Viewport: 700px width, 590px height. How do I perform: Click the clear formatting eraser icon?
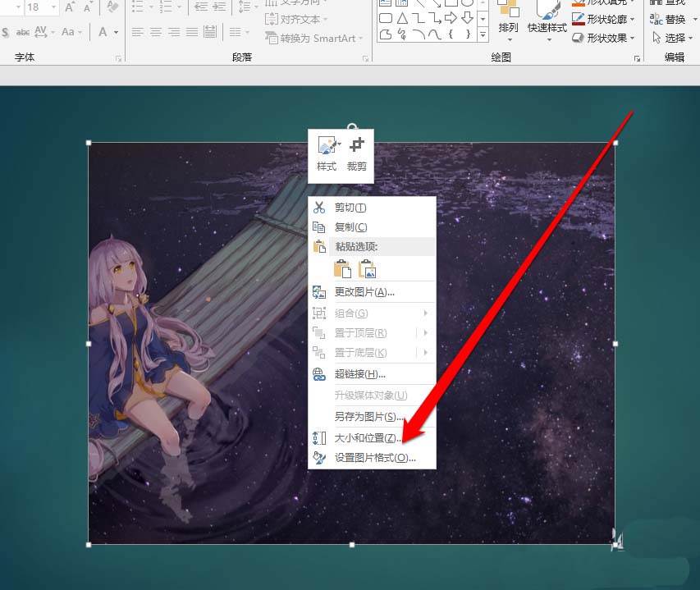[x=112, y=7]
